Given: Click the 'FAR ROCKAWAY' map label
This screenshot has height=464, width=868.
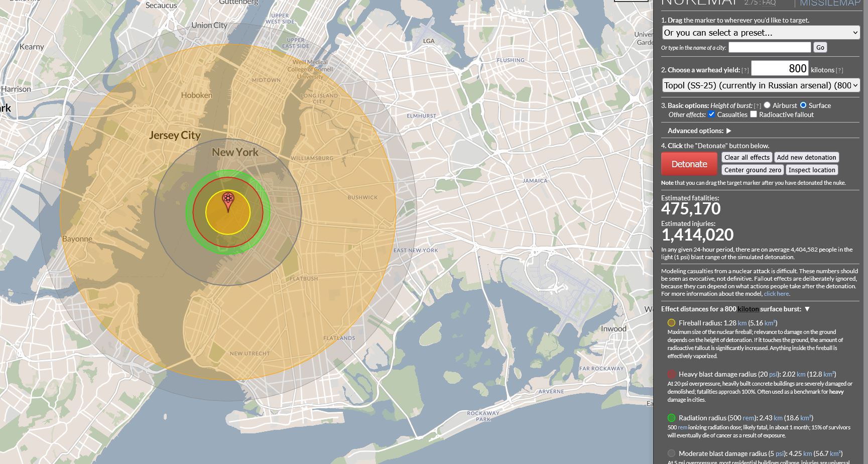Looking at the screenshot, I should (x=601, y=369).
